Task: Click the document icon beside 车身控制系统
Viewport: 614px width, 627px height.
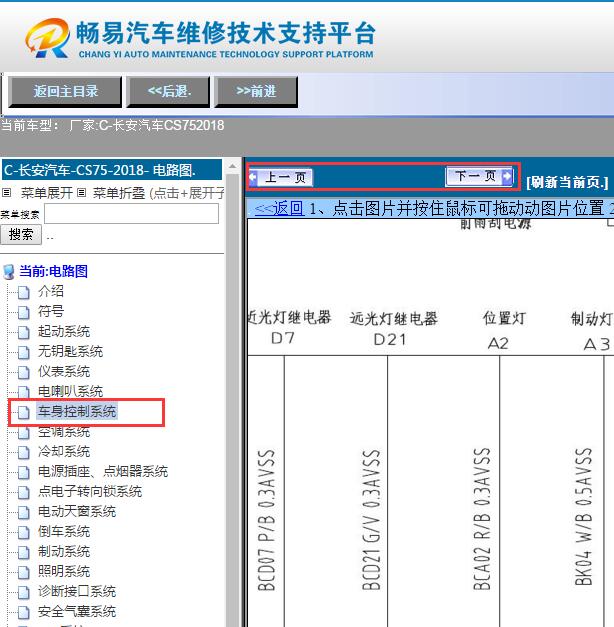Action: click(24, 412)
